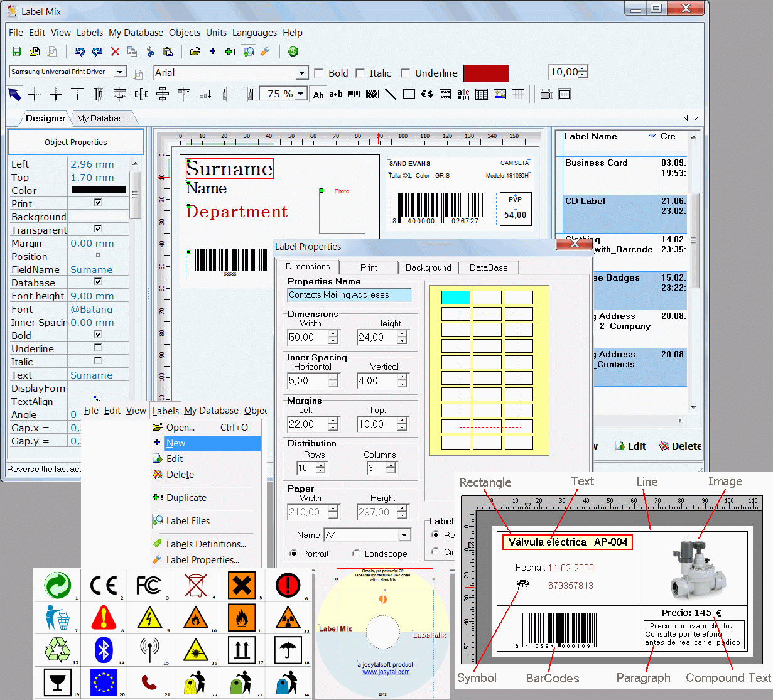Click the wrench Label Properties toolbar icon
This screenshot has width=773, height=700.
coord(265,51)
